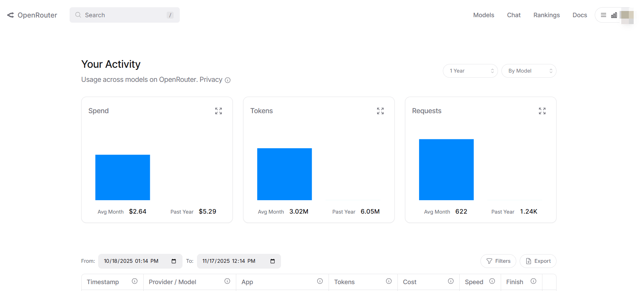Open Docs from the navigation
This screenshot has width=644, height=291.
tap(580, 15)
